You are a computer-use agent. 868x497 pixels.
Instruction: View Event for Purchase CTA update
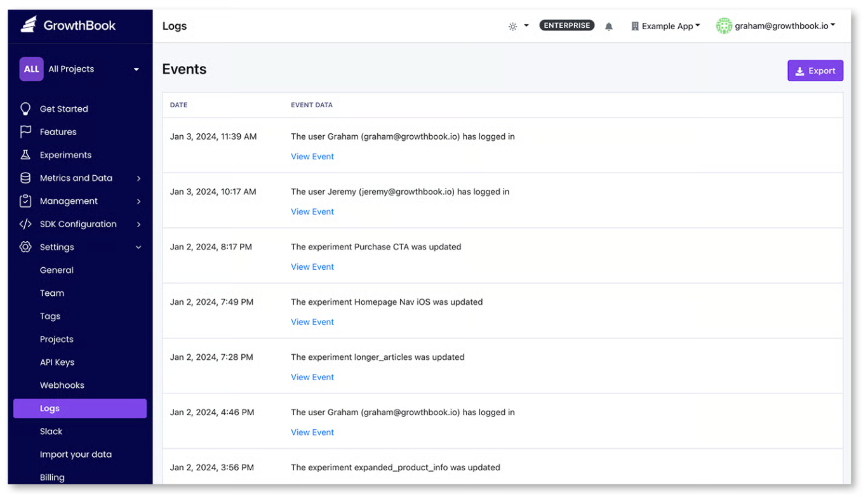(x=312, y=267)
